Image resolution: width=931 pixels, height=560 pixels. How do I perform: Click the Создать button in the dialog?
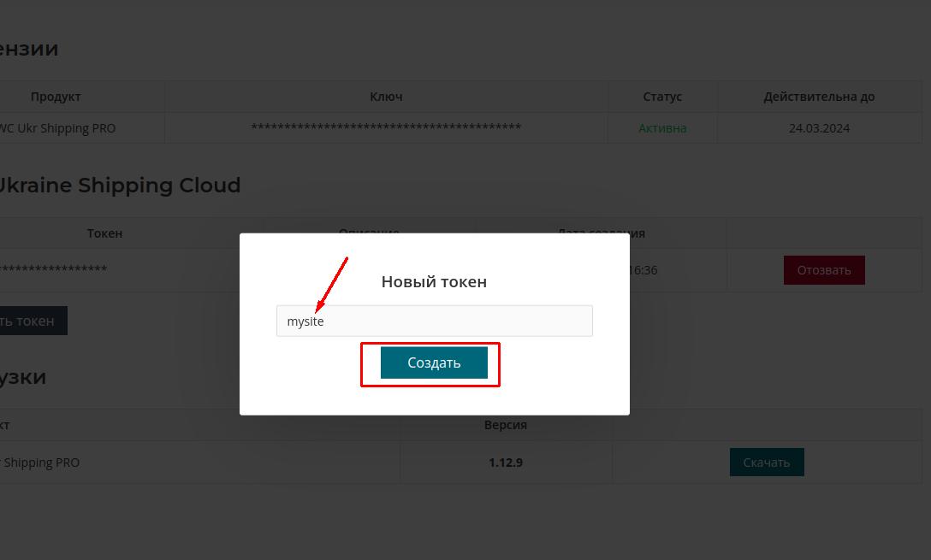tap(434, 363)
